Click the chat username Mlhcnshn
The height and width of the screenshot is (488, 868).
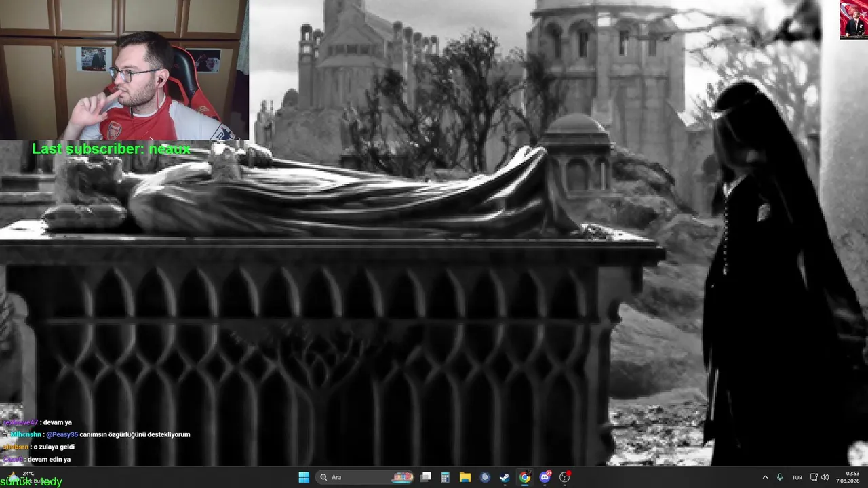tap(25, 434)
